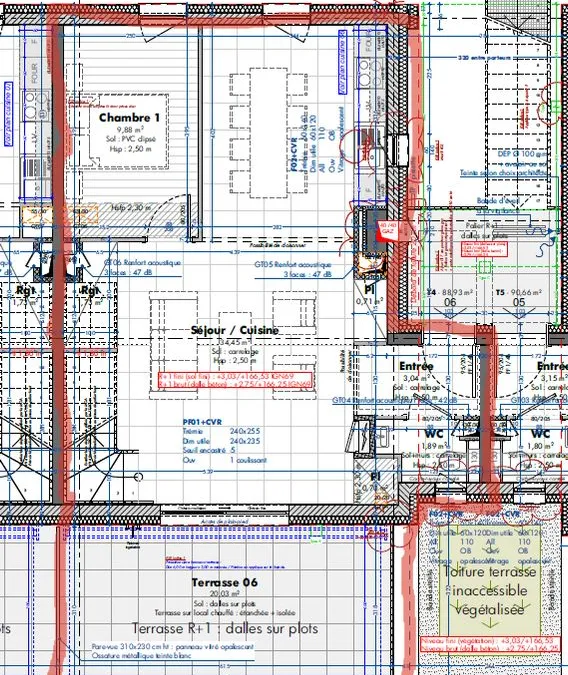The width and height of the screenshot is (568, 675).
Task: Click the "Chambre 1" room label
Action: tap(129, 118)
